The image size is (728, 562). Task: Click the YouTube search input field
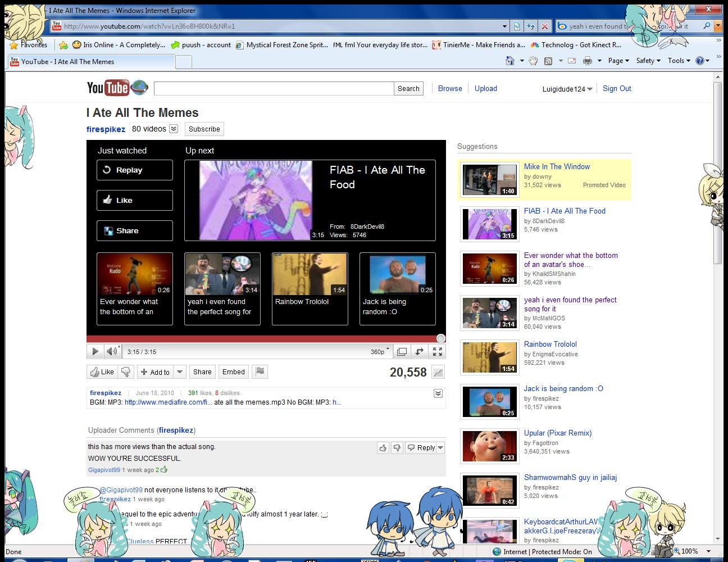pyautogui.click(x=274, y=89)
